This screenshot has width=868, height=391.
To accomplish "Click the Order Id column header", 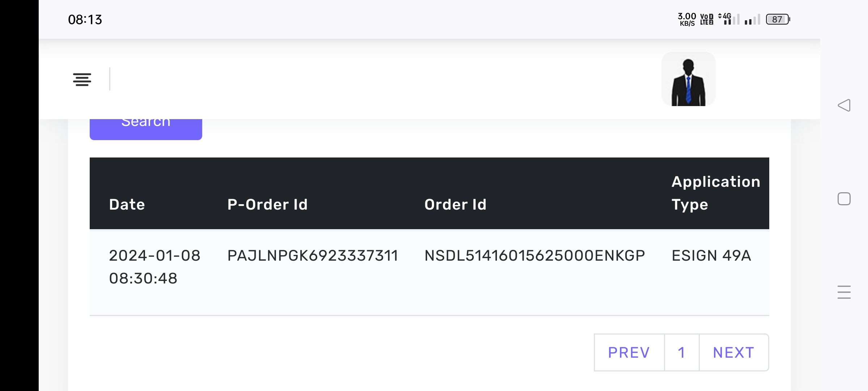I will (x=455, y=205).
